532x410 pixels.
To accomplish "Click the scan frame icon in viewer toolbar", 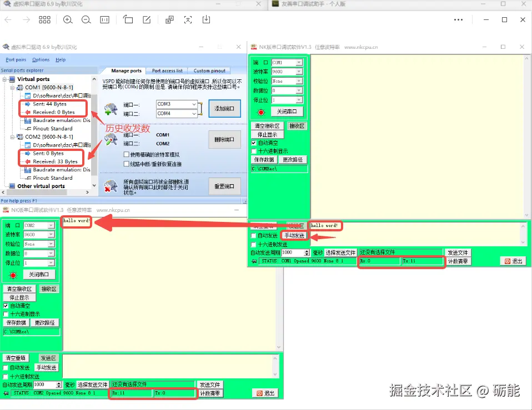I will pyautogui.click(x=188, y=19).
